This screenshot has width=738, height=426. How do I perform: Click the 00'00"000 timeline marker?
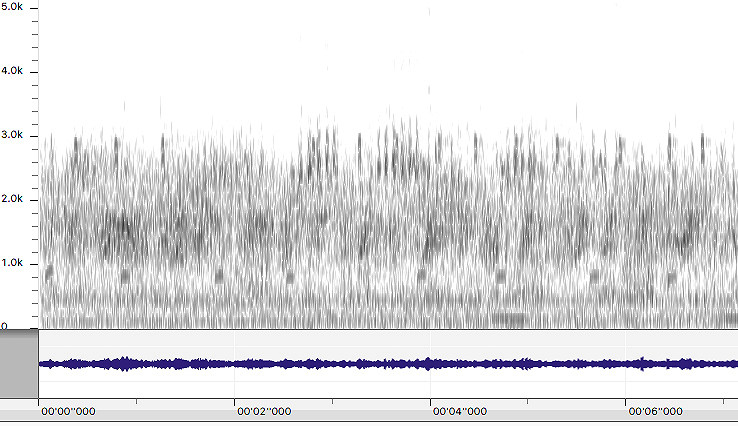pyautogui.click(x=69, y=411)
